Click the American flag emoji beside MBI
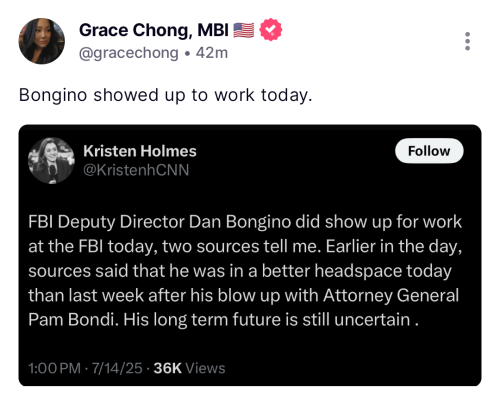Screen dimensions: 500x400 tap(244, 30)
